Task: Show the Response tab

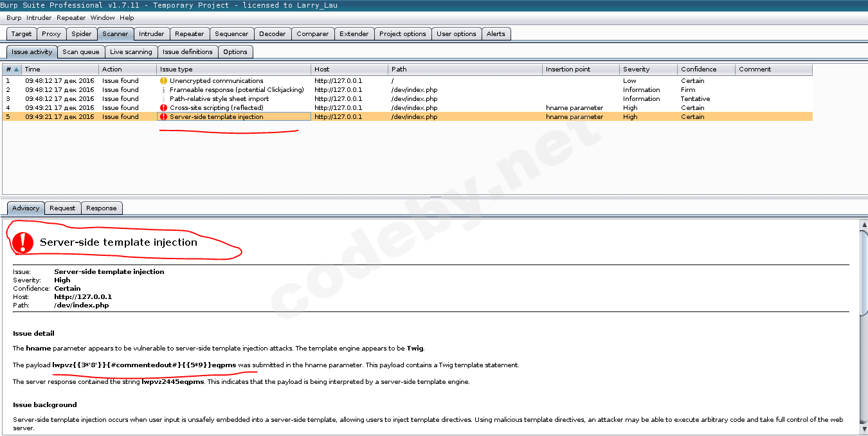Action: point(102,208)
